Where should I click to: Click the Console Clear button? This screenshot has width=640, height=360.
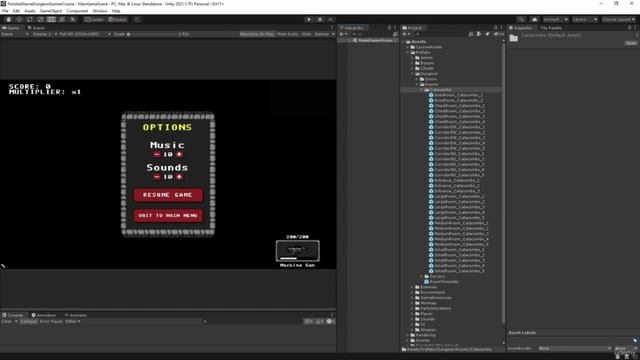pos(7,322)
